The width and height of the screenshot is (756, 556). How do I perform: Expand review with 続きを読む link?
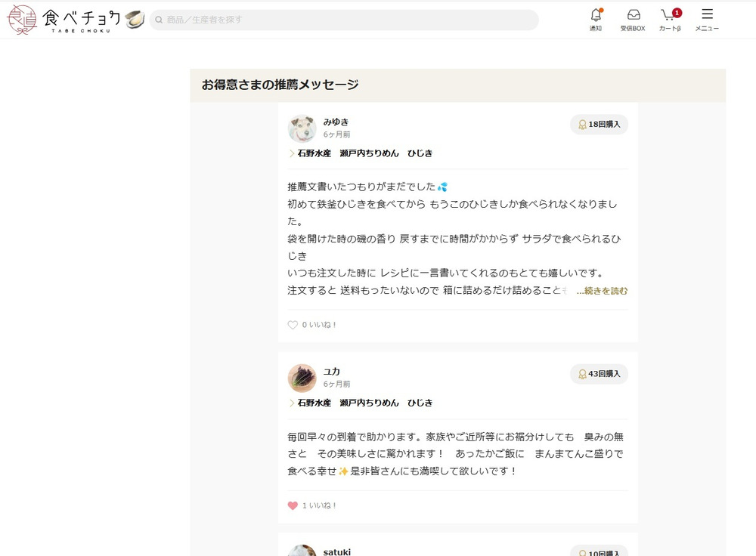point(602,291)
